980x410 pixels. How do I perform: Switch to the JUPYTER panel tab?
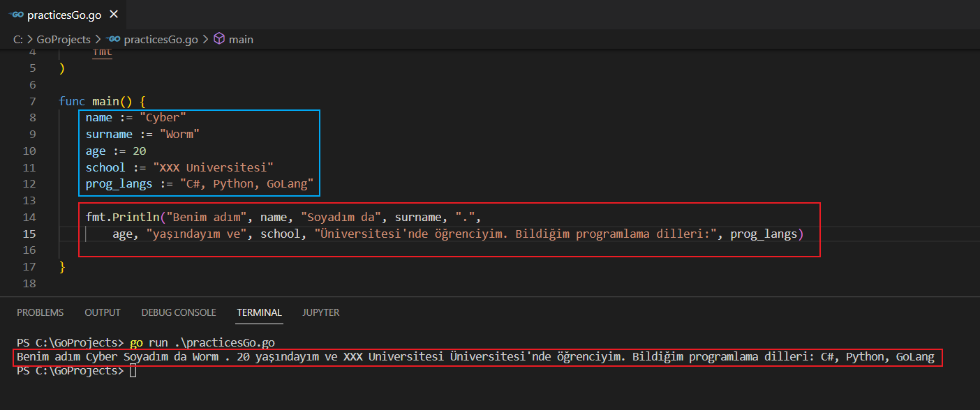320,312
